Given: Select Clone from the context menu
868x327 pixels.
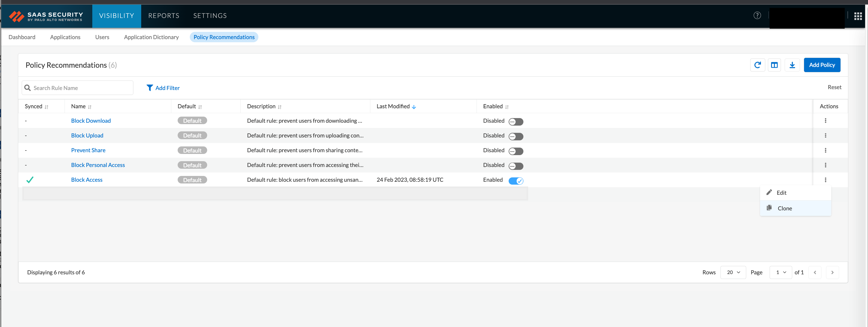Looking at the screenshot, I should 784,208.
